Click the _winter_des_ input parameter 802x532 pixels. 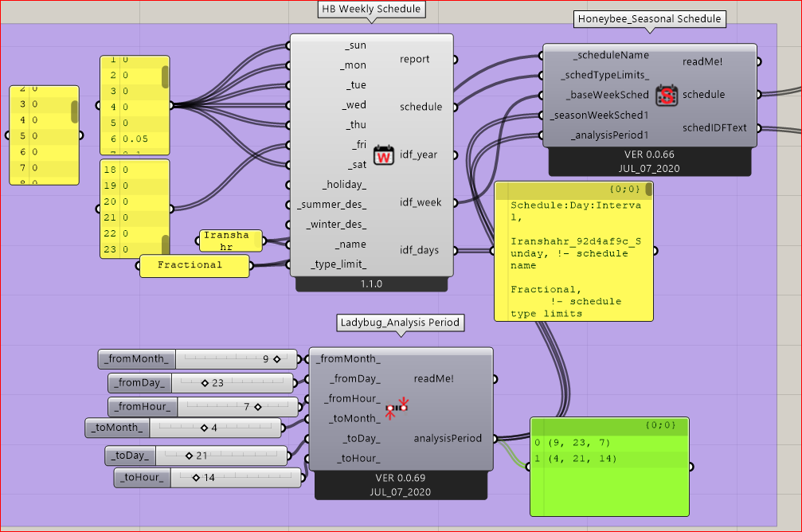(337, 225)
